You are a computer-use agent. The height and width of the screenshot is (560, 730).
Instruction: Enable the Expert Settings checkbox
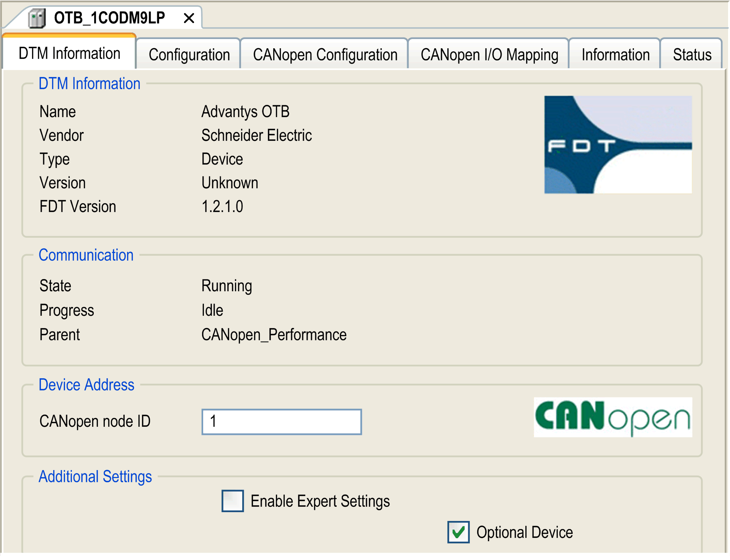click(x=233, y=501)
